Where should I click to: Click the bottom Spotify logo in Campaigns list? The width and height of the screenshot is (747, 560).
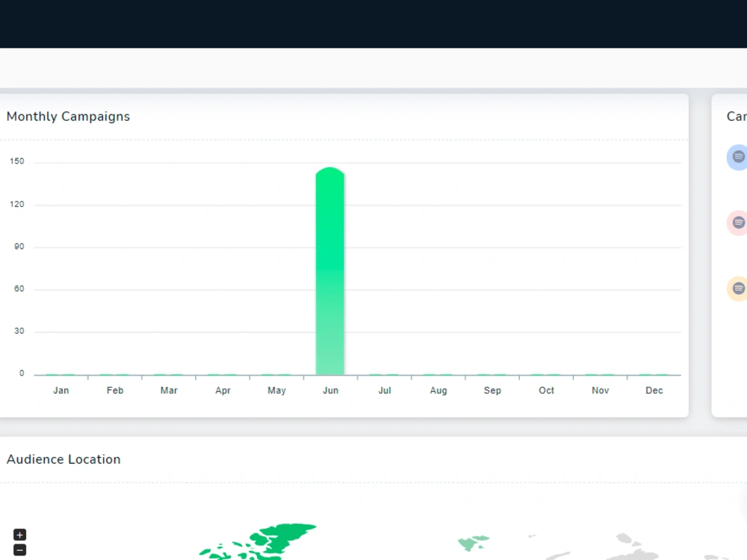(x=737, y=288)
